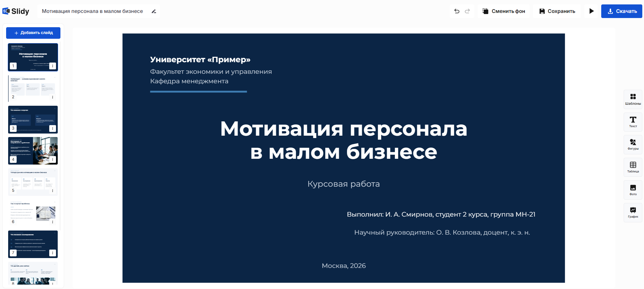644x289 pixels.
Task: Select the 'Курсовая работа' subtitle
Action: (x=344, y=184)
